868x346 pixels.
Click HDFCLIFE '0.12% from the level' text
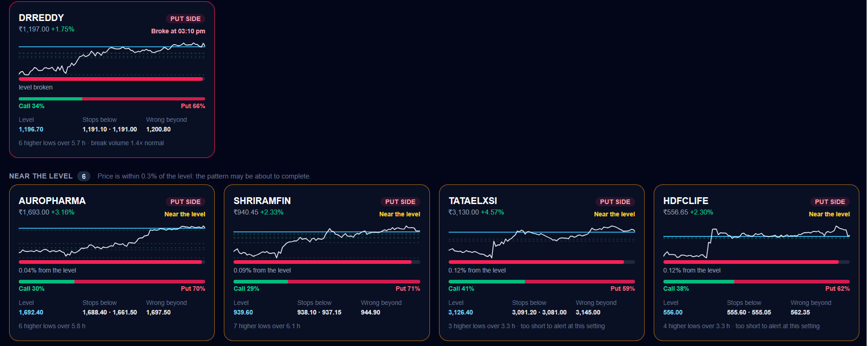692,270
